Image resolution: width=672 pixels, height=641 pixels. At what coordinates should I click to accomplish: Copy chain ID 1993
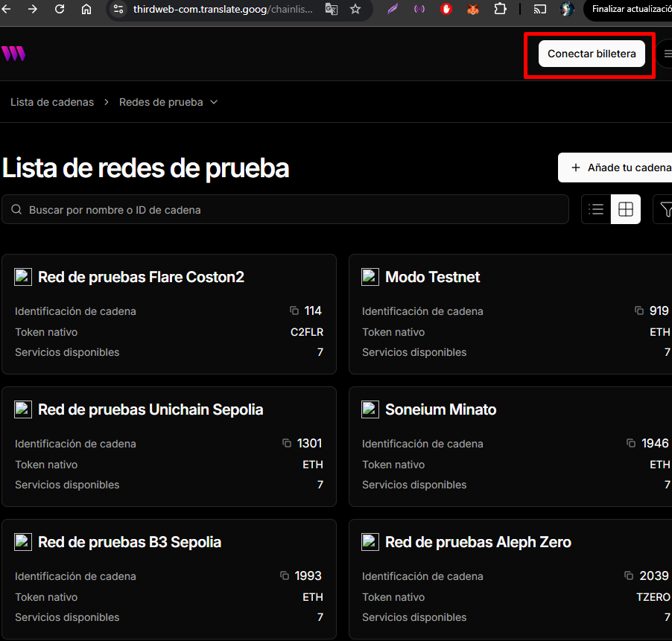click(x=285, y=576)
